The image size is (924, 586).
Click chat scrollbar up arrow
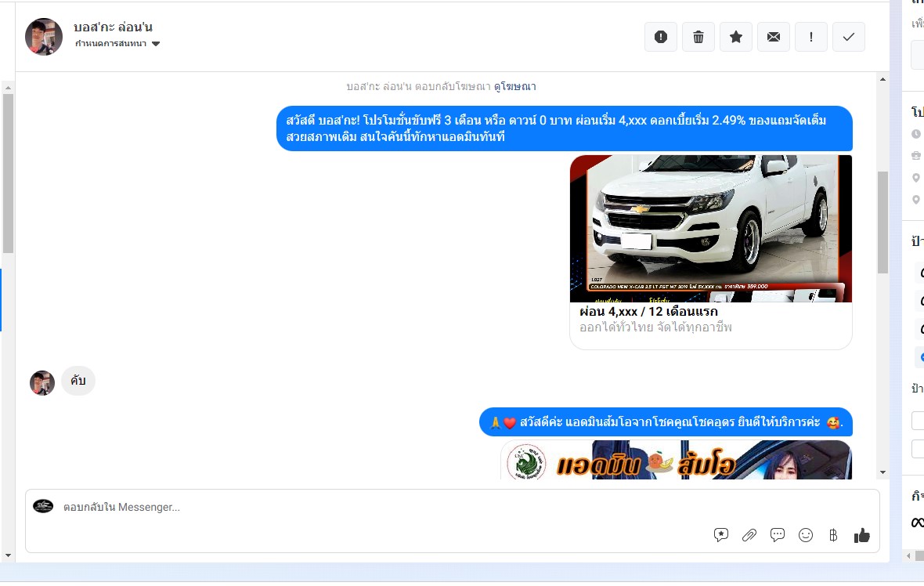(882, 79)
